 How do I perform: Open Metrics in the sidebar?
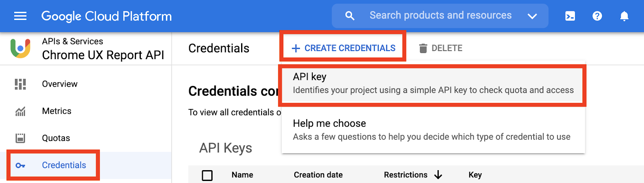click(x=57, y=111)
